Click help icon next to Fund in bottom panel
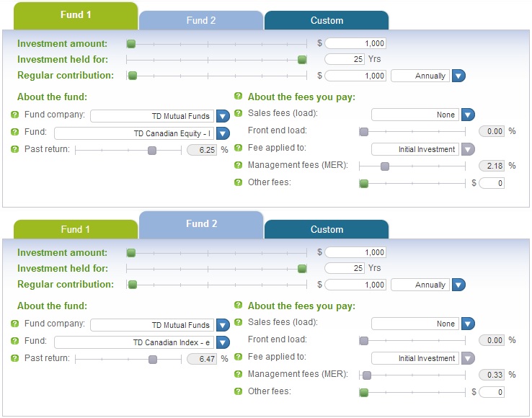The height and width of the screenshot is (418, 532). 14,341
